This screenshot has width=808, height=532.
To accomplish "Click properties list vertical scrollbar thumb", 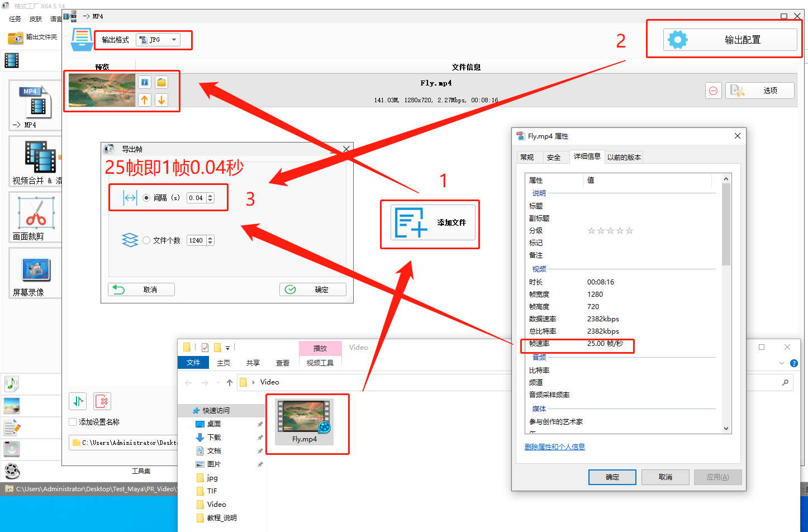I will coord(726,224).
